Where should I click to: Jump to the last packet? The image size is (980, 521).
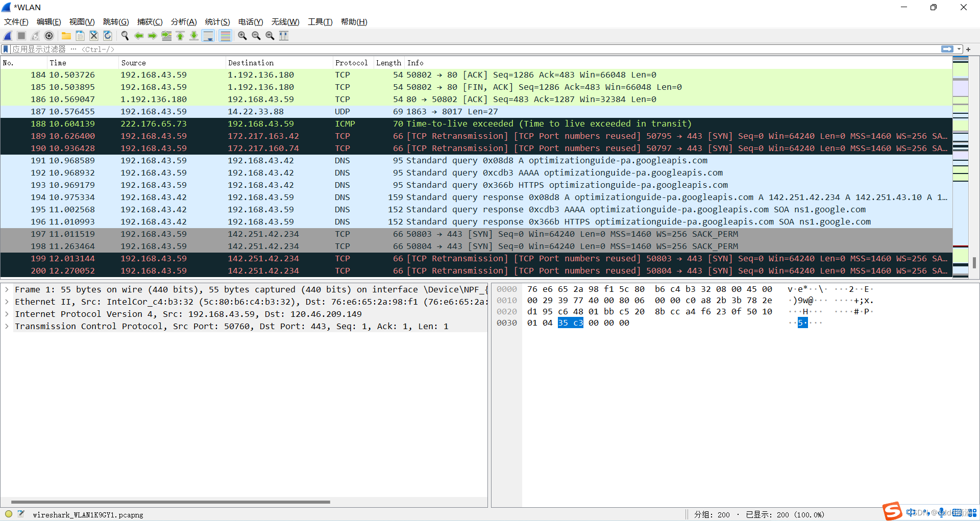pos(194,36)
